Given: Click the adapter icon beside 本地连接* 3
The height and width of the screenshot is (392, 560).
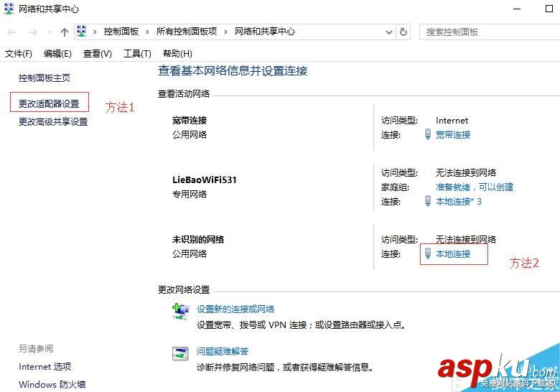Looking at the screenshot, I should tap(427, 201).
